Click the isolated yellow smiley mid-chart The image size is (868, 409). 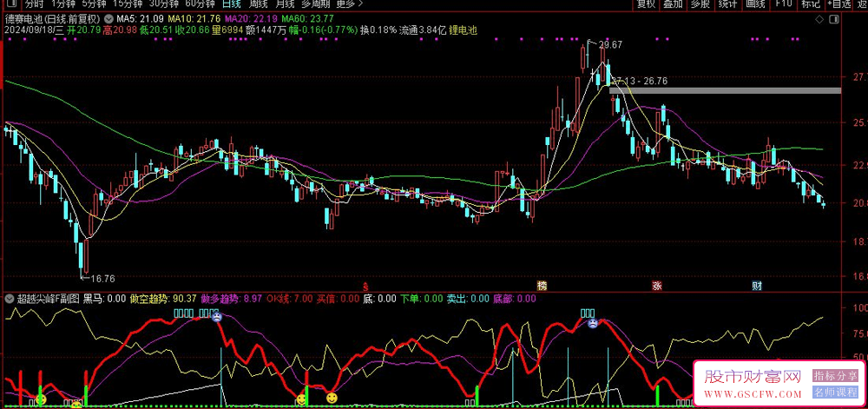332,398
